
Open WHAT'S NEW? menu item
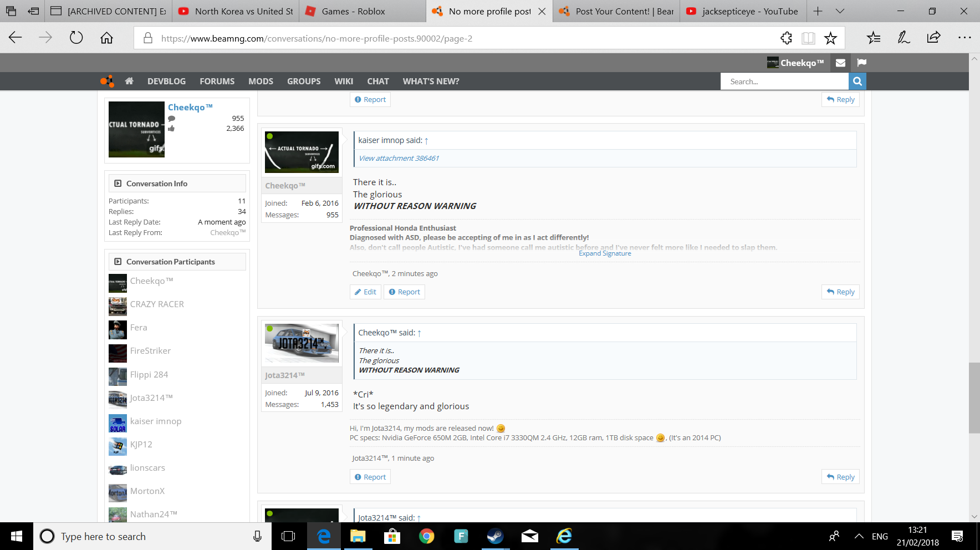[431, 81]
